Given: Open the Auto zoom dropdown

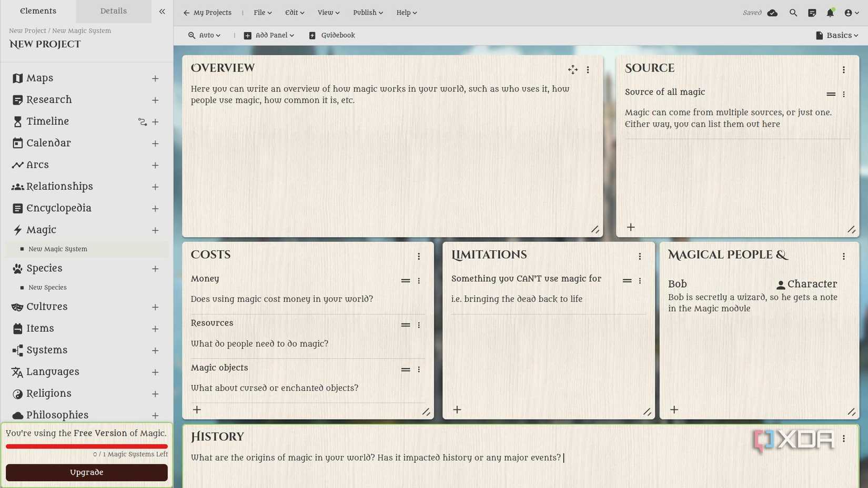Looking at the screenshot, I should point(205,35).
